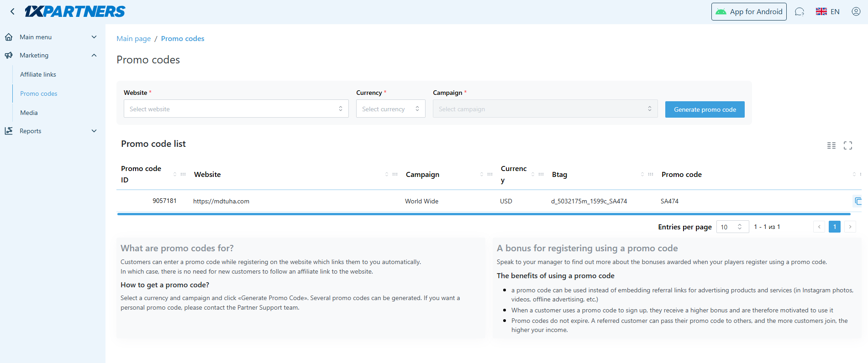
Task: Open Affiliate links menu item
Action: click(38, 74)
